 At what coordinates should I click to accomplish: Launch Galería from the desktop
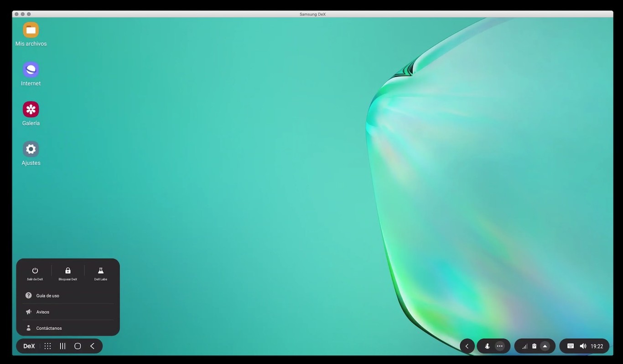point(31,109)
